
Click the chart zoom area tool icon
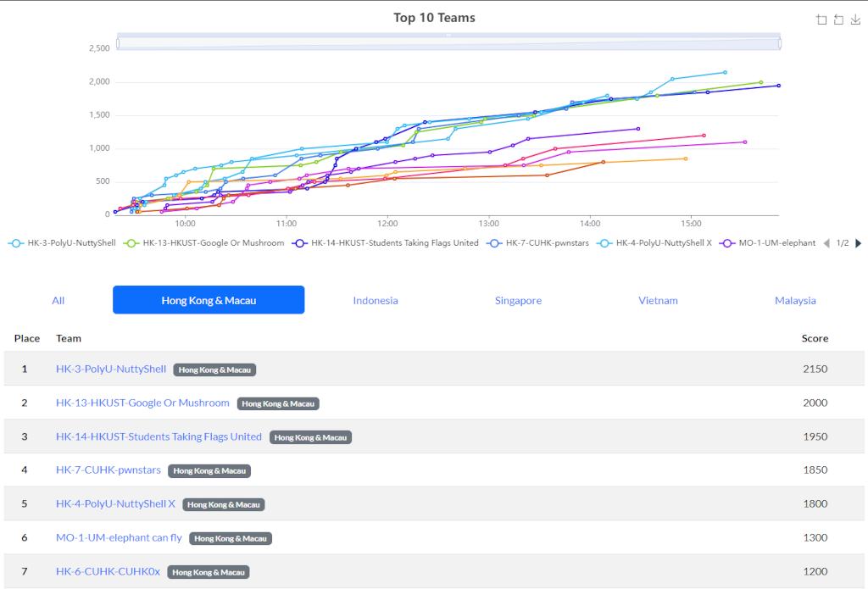821,20
